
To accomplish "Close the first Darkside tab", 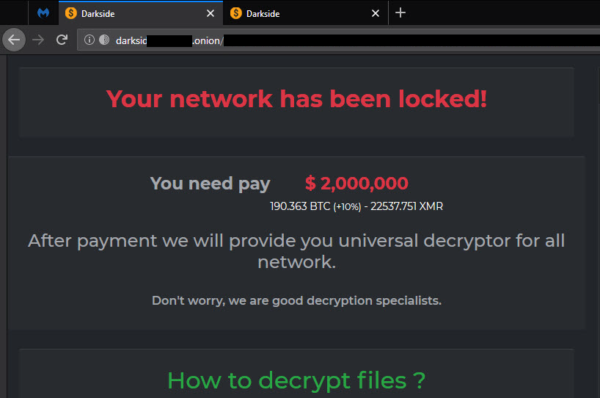I will pyautogui.click(x=210, y=13).
